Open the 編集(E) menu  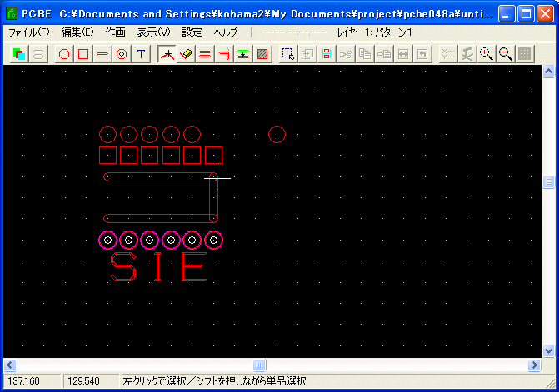coord(77,32)
